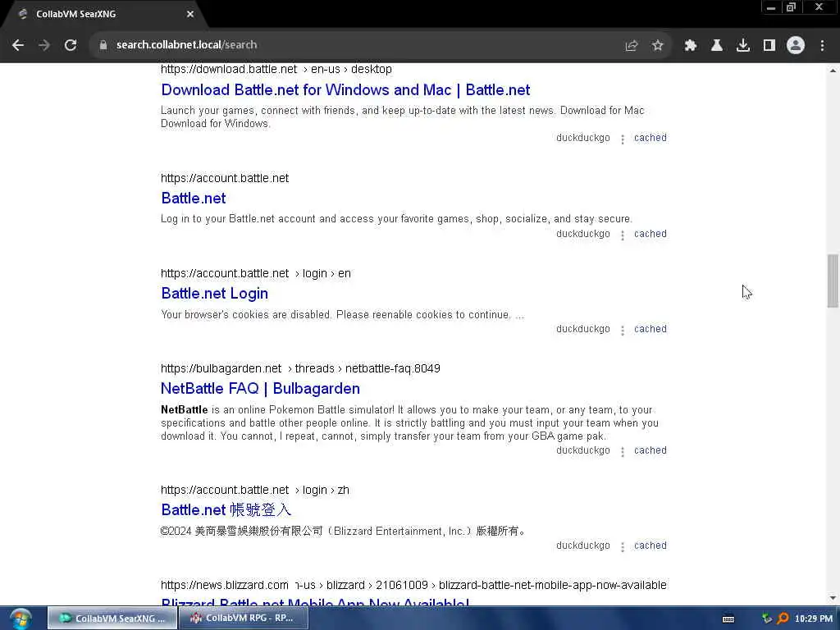Open Chrome three-dot menu

pyautogui.click(x=822, y=46)
